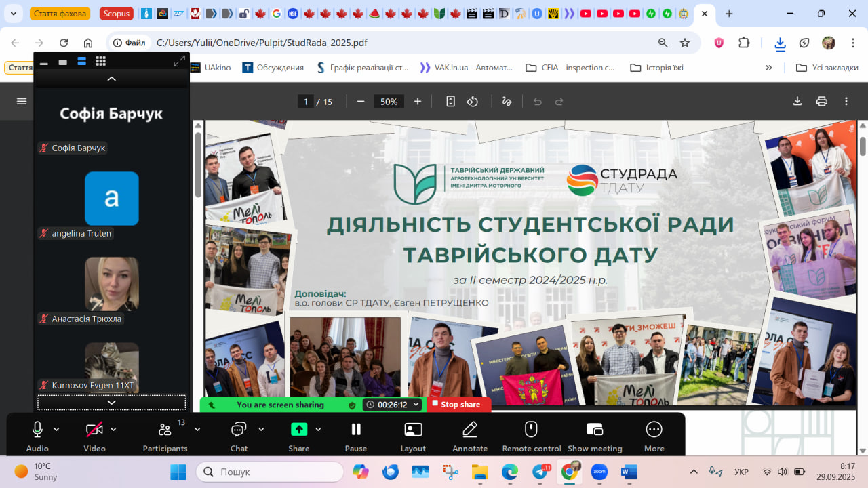Image resolution: width=868 pixels, height=488 pixels.
Task: Go to the Chrome home page
Action: (88, 43)
